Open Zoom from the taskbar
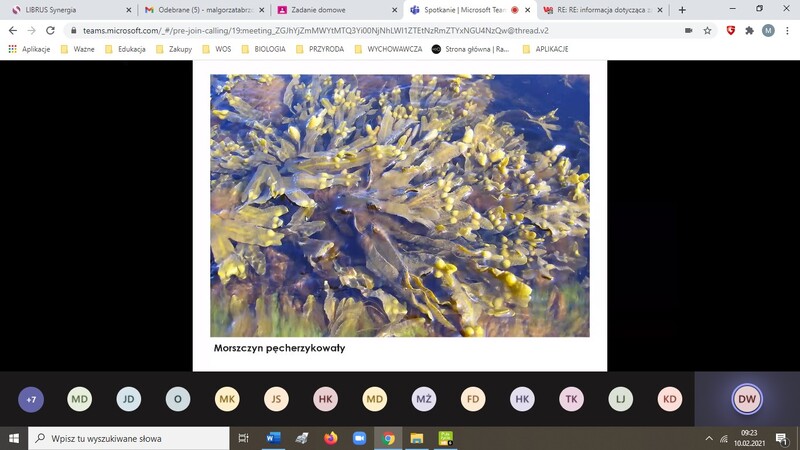This screenshot has width=800, height=450. point(359,438)
